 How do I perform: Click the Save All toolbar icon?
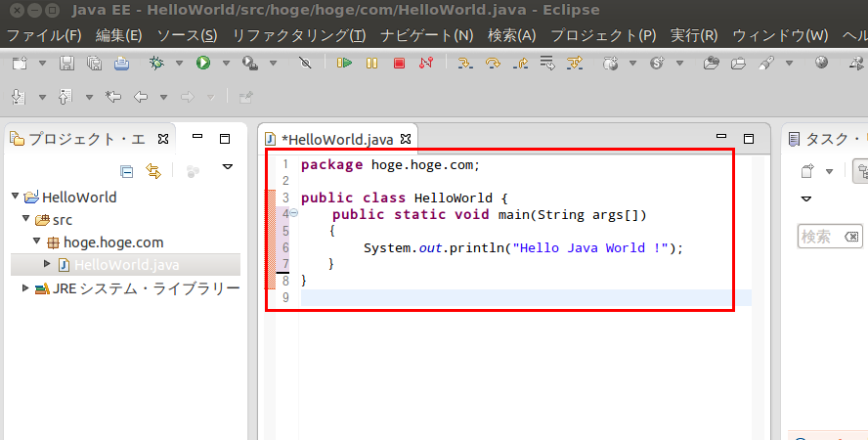click(94, 64)
